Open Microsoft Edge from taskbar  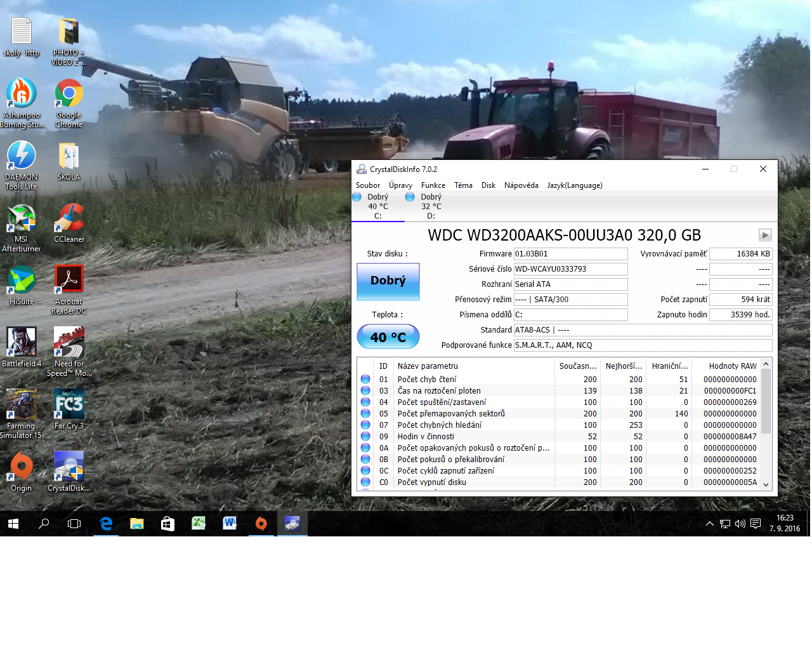point(106,524)
